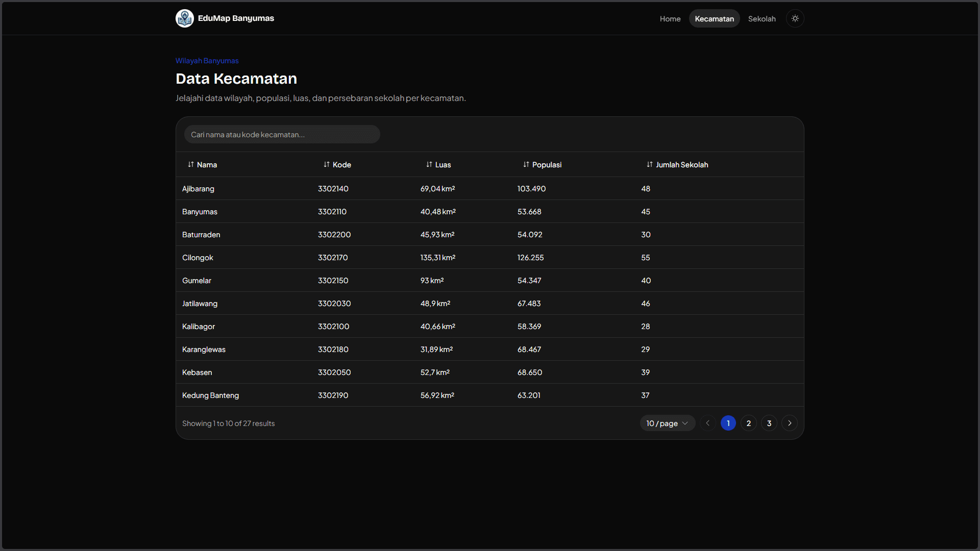The width and height of the screenshot is (980, 551).
Task: Open the Home nav item
Action: tap(670, 18)
